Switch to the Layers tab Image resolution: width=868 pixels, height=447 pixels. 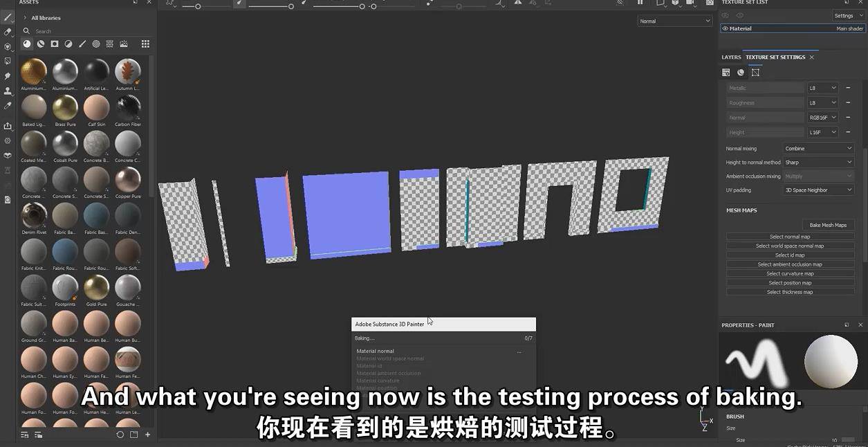(x=731, y=57)
